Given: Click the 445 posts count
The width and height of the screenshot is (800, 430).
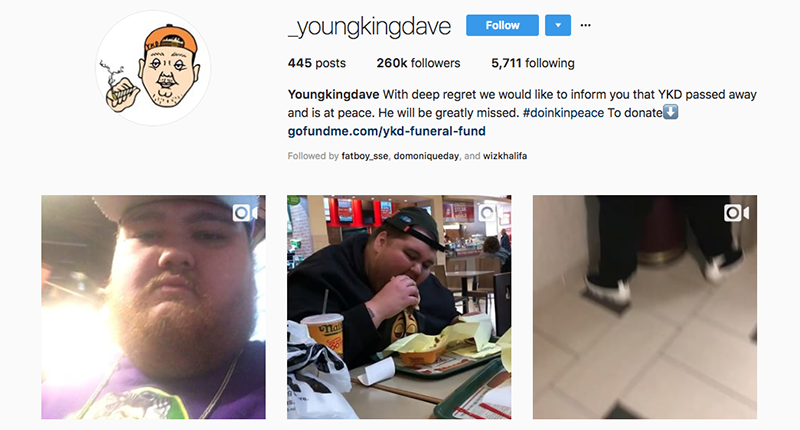Looking at the screenshot, I should [317, 63].
